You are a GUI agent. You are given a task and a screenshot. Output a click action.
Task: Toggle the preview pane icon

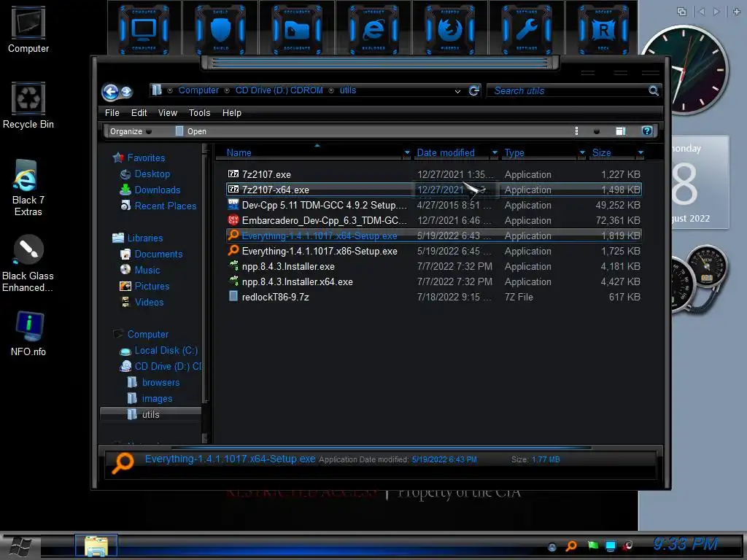coord(620,131)
